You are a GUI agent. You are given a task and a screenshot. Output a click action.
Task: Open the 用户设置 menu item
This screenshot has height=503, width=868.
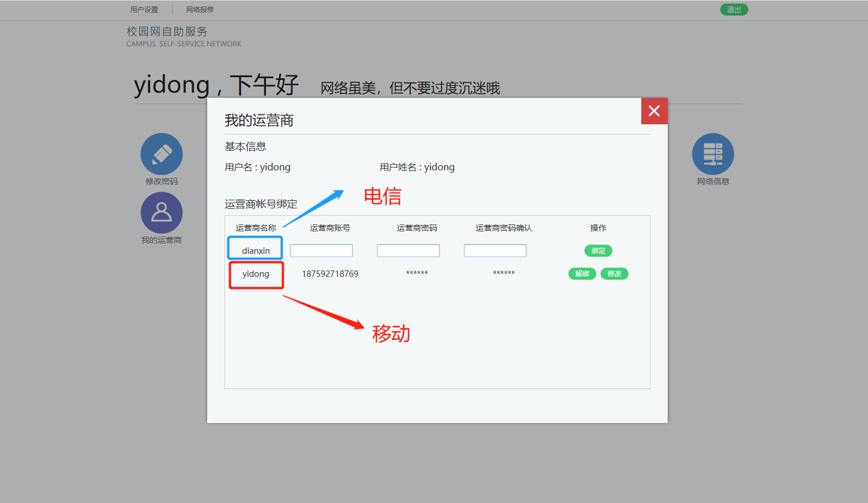(x=144, y=10)
